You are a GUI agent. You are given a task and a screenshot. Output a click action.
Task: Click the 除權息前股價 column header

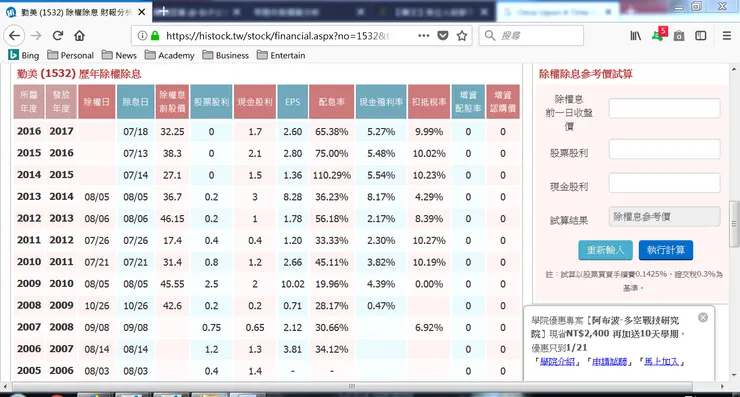click(x=172, y=101)
